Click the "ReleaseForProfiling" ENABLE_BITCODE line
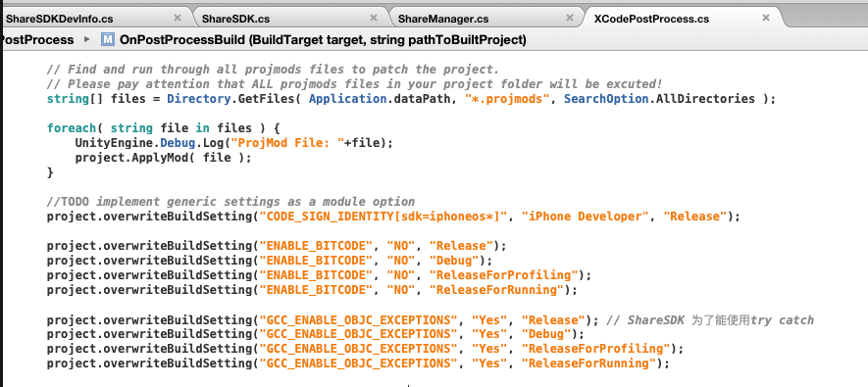This screenshot has height=387, width=868. click(x=319, y=274)
